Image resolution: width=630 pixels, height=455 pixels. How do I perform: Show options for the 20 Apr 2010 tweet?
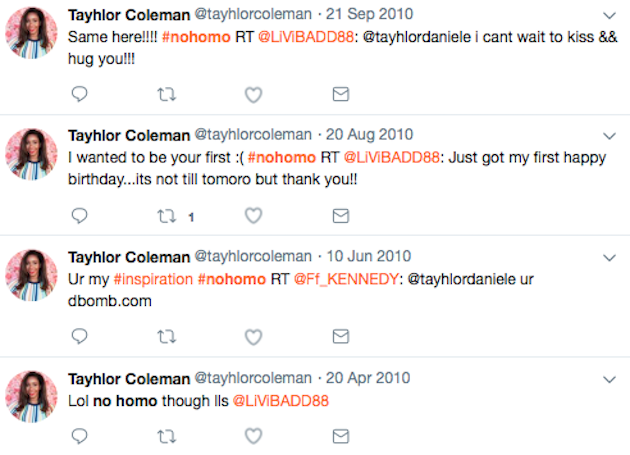pos(610,379)
